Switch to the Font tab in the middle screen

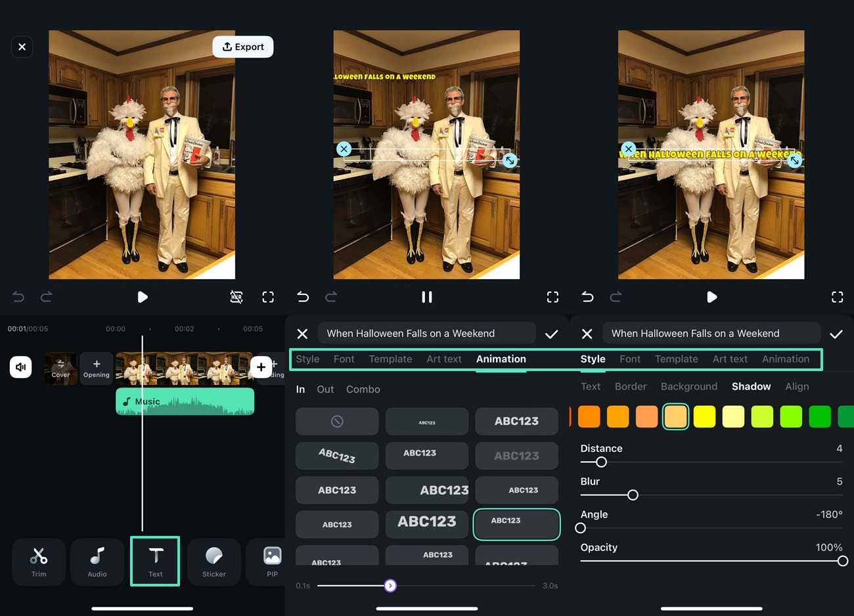click(x=344, y=359)
